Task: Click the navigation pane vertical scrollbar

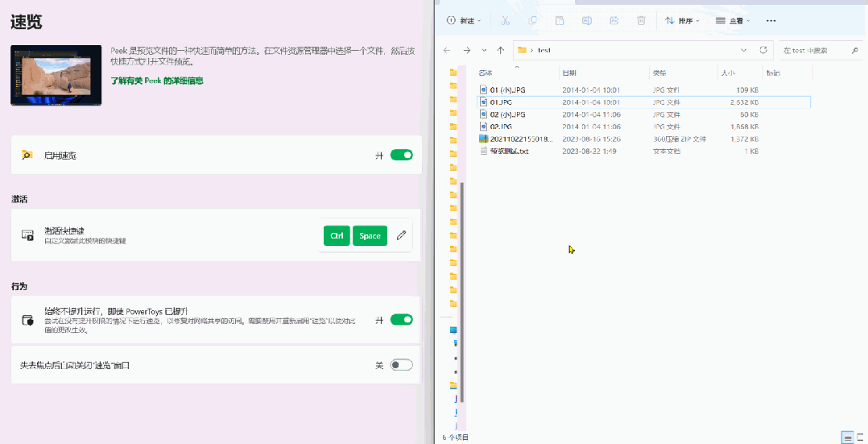Action: coord(463,291)
